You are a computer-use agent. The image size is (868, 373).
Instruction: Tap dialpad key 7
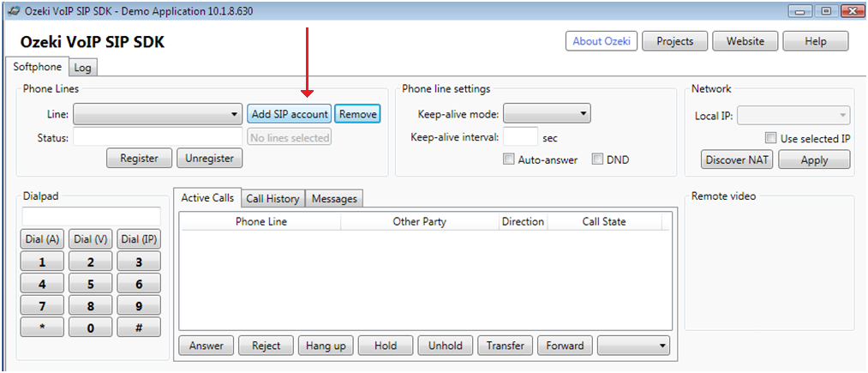[x=42, y=305]
